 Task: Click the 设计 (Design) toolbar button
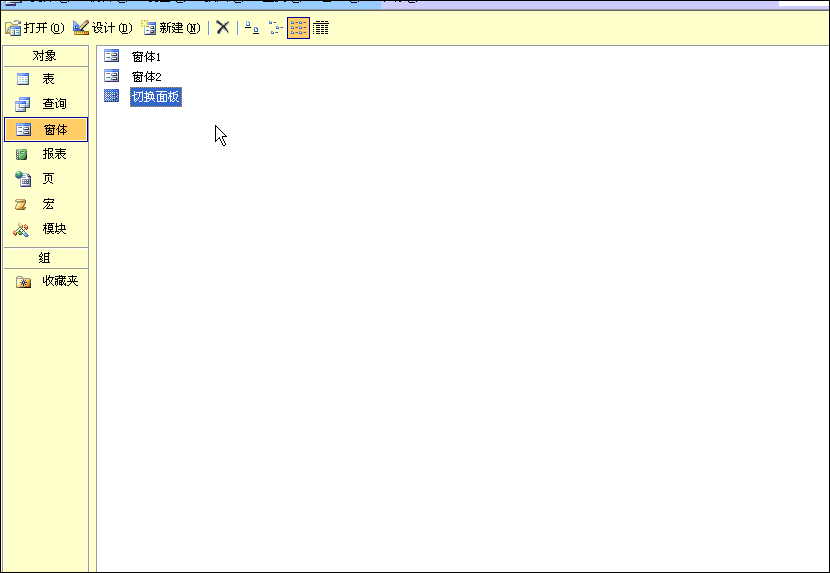[x=103, y=28]
